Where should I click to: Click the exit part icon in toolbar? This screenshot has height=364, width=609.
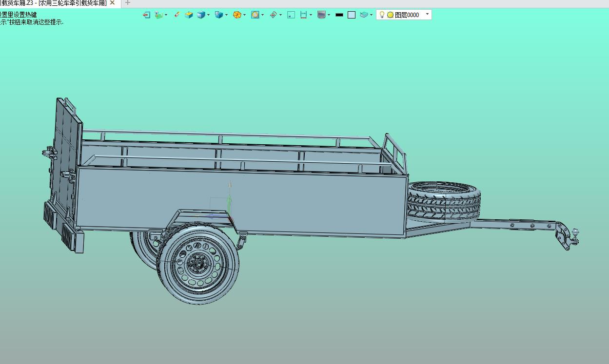[x=146, y=15]
